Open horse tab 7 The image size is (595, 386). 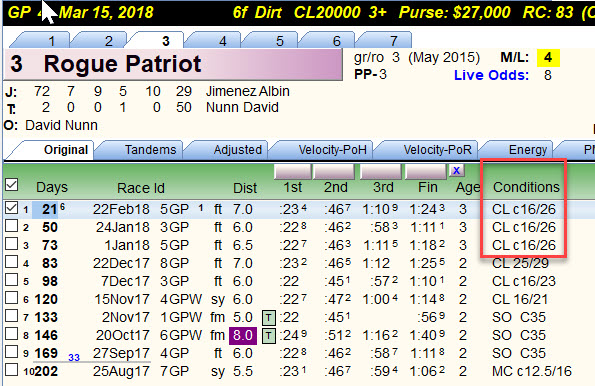point(383,40)
